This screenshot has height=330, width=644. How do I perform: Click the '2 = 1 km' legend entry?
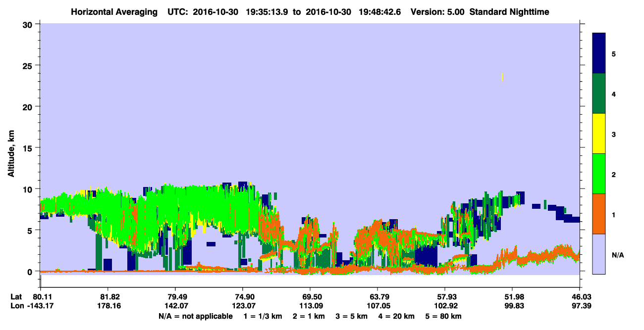point(308,316)
